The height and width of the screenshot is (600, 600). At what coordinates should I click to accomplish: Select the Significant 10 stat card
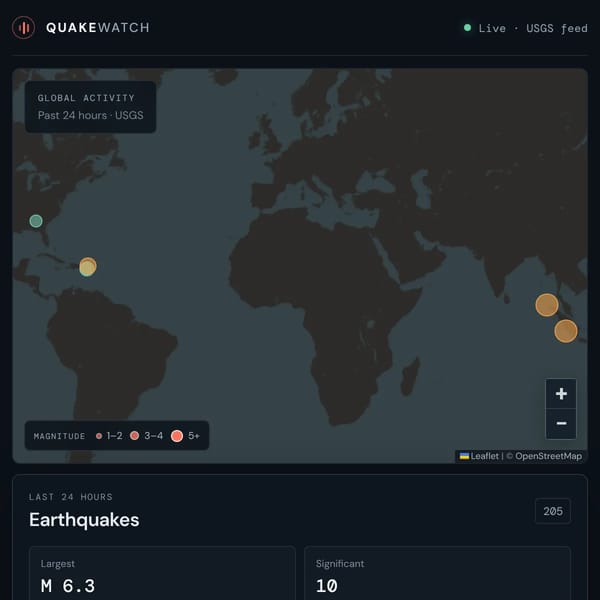[x=437, y=573]
